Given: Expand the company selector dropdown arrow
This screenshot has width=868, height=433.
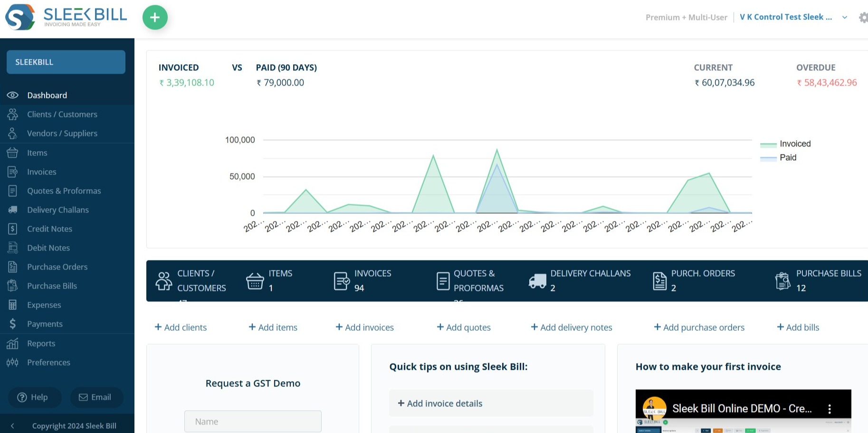Looking at the screenshot, I should [x=845, y=18].
